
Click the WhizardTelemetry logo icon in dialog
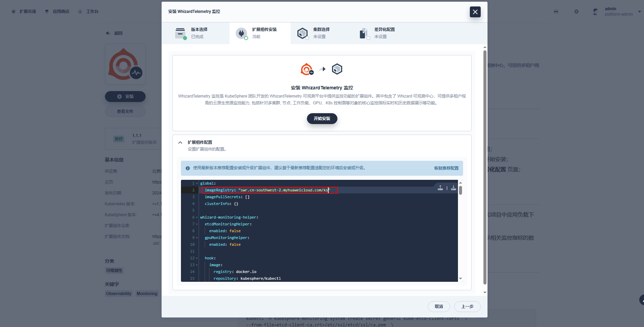click(x=307, y=69)
